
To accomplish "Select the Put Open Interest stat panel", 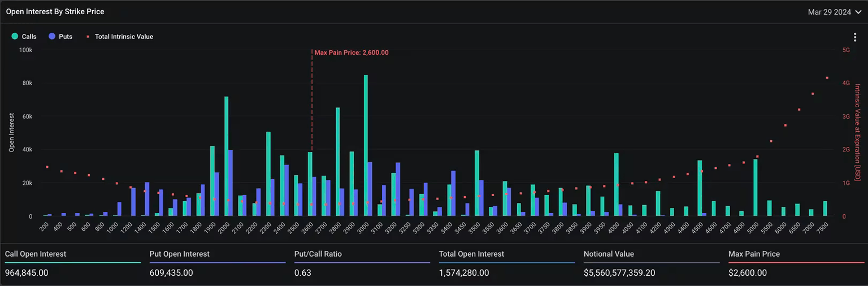I will pos(217,263).
